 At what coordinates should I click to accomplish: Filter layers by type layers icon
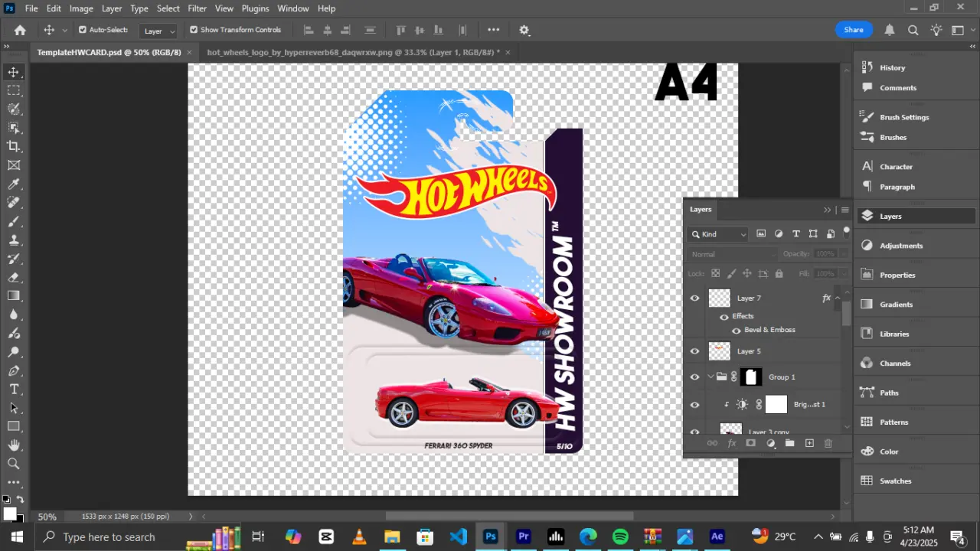[796, 233]
